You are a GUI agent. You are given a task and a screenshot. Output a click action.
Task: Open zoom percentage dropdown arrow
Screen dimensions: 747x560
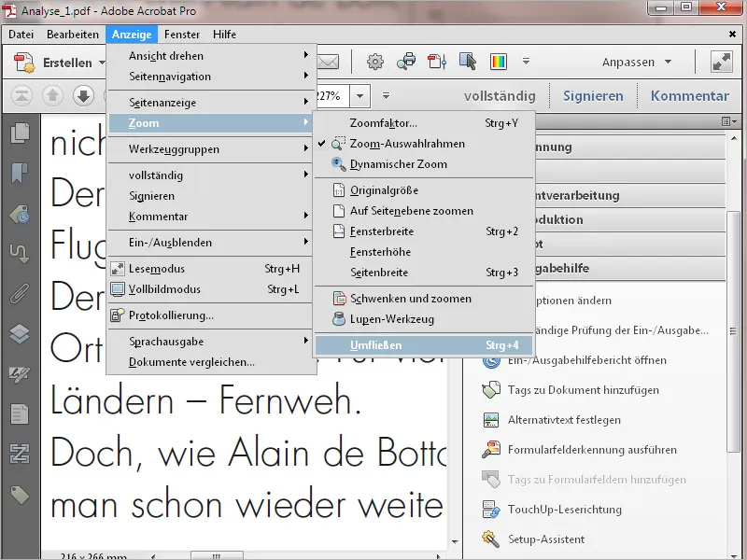pos(360,96)
